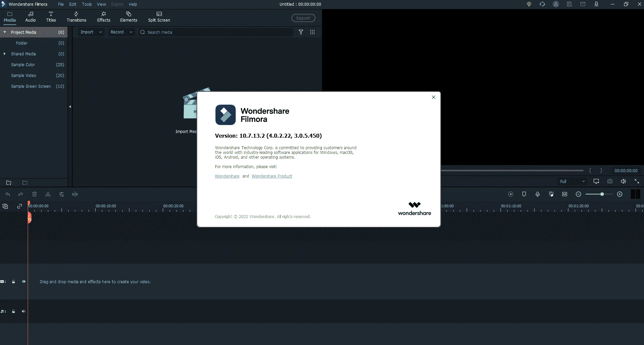Take a snapshot with camera icon
This screenshot has height=345, width=644.
[x=610, y=181]
